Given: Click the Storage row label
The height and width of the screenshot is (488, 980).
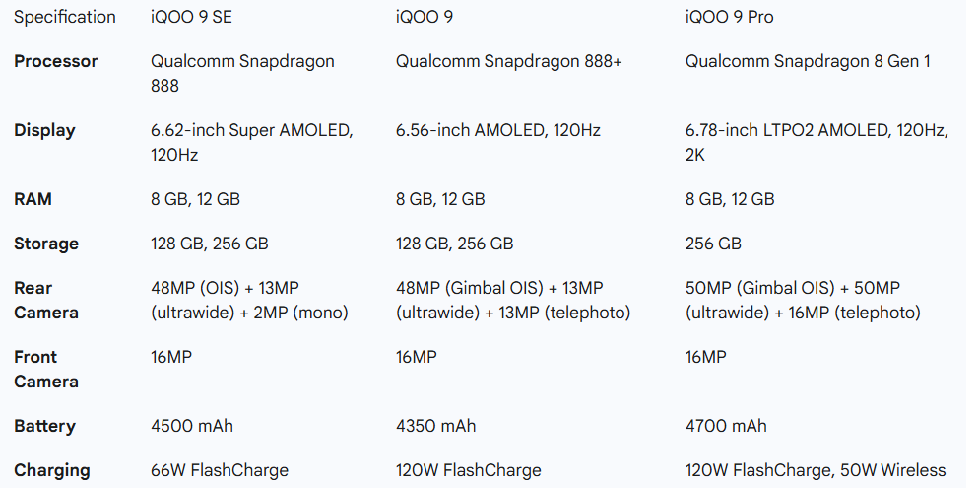Looking at the screenshot, I should (46, 244).
